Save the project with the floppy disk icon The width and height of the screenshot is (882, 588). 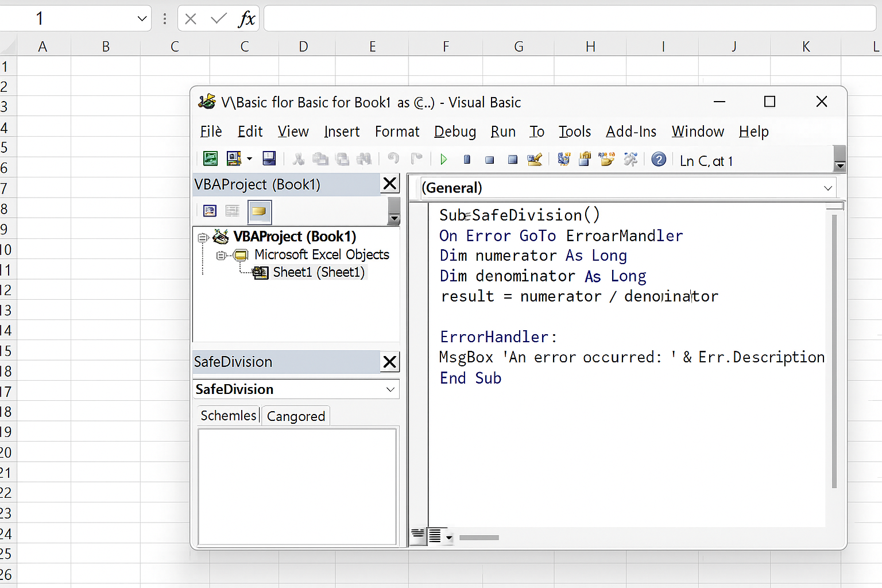[269, 158]
